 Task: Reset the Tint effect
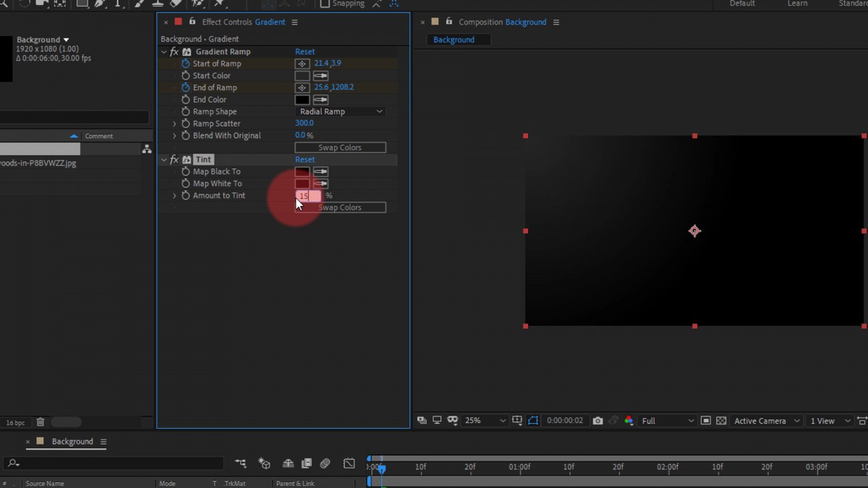[x=305, y=160]
